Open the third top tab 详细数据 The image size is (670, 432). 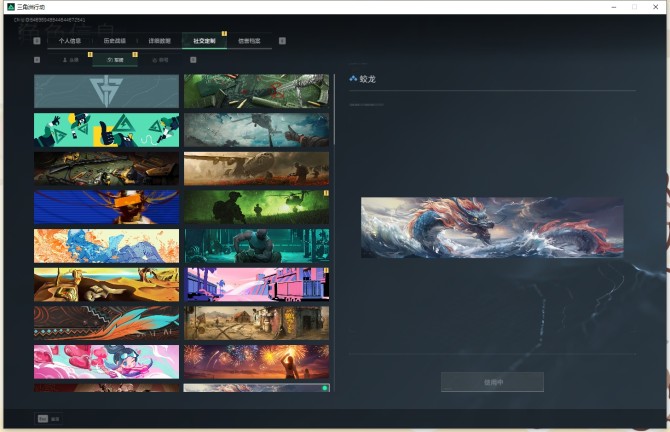coord(159,41)
